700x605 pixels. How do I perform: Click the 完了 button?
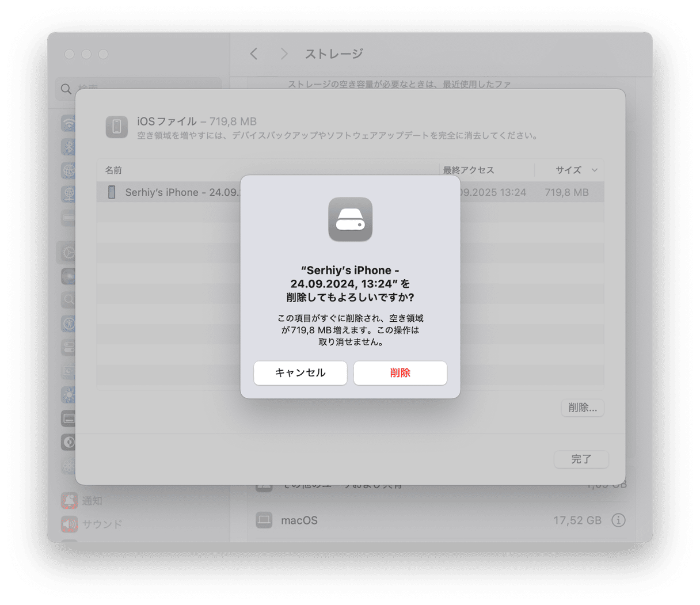coord(581,459)
